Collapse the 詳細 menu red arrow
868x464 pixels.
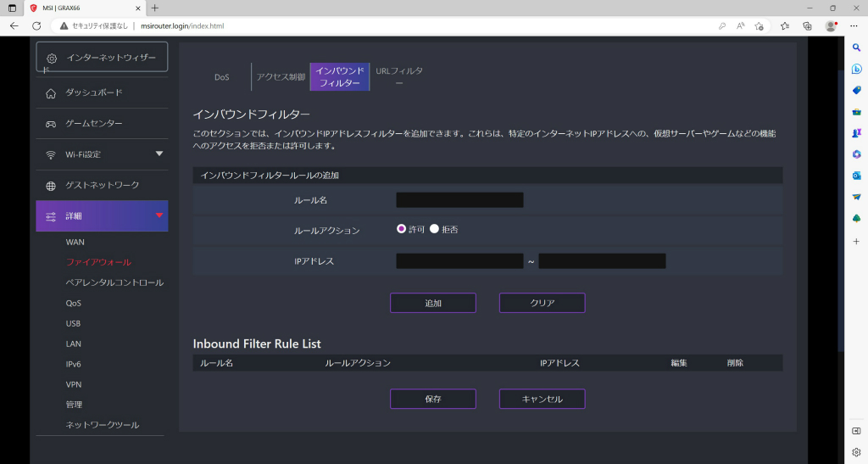[x=159, y=215]
